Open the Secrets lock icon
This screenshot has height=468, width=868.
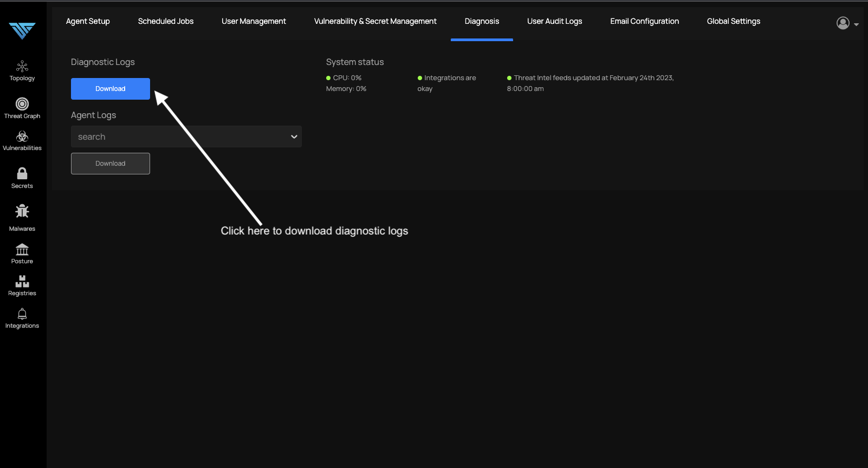coord(22,173)
